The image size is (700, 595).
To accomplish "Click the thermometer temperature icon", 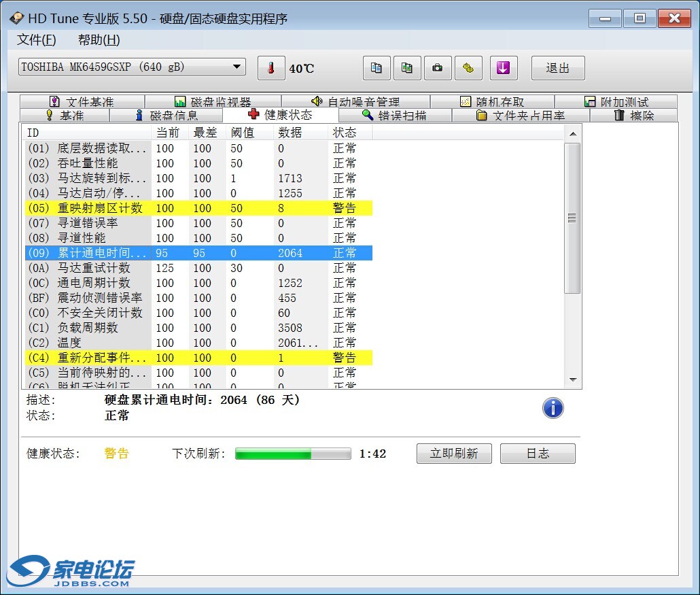I will click(271, 68).
